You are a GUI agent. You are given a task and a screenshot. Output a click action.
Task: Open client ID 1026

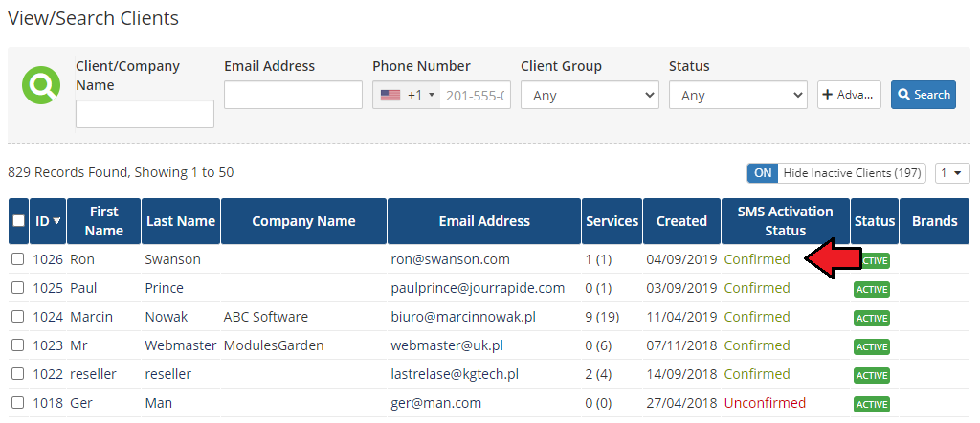pos(48,259)
